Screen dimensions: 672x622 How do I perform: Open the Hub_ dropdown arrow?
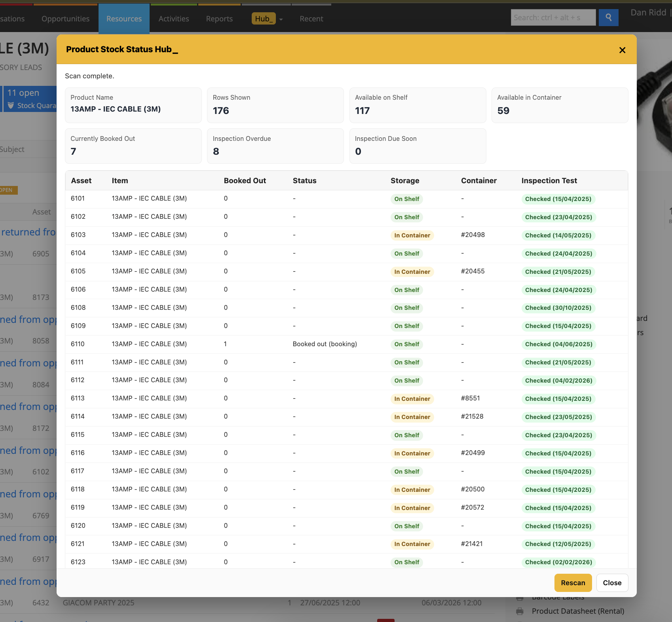point(281,19)
